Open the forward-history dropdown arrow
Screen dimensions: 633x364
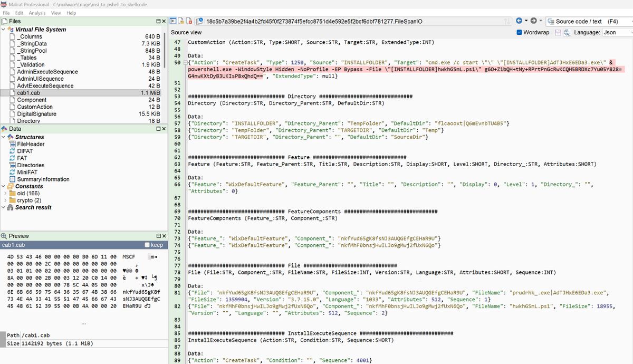click(x=540, y=21)
